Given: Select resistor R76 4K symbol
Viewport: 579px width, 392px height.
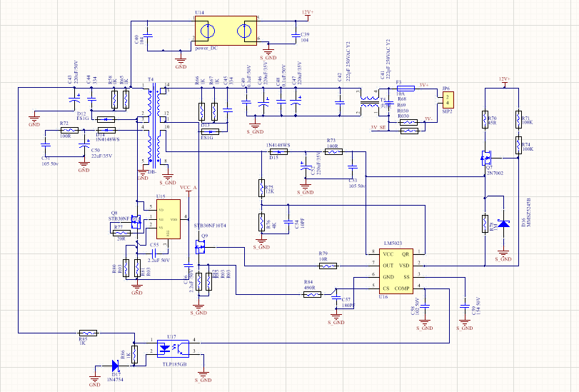Looking at the screenshot, I should (x=261, y=222).
